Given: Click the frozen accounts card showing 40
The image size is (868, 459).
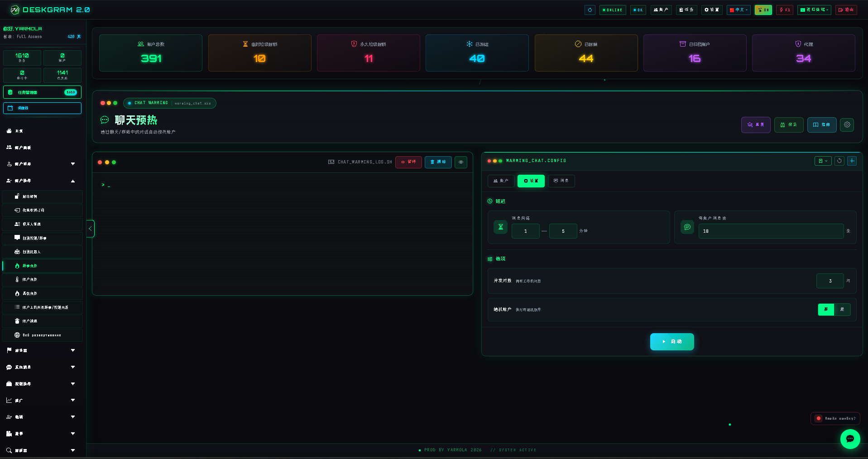Looking at the screenshot, I should coord(477,53).
